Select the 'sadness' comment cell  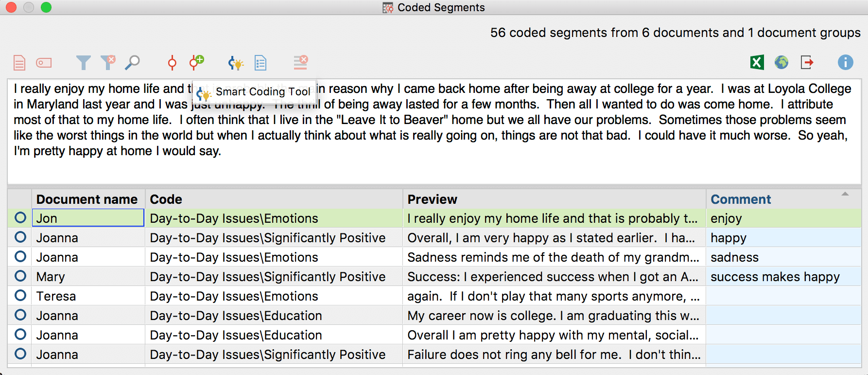tap(783, 257)
